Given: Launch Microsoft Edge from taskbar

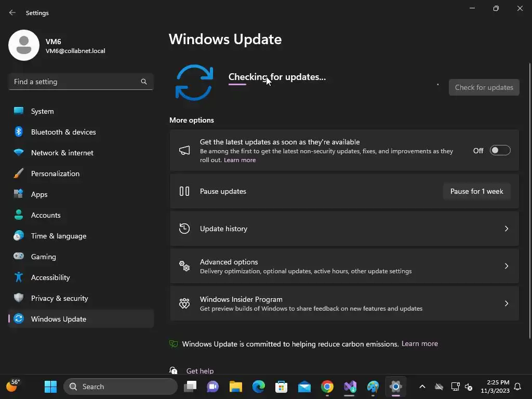Looking at the screenshot, I should (x=259, y=387).
